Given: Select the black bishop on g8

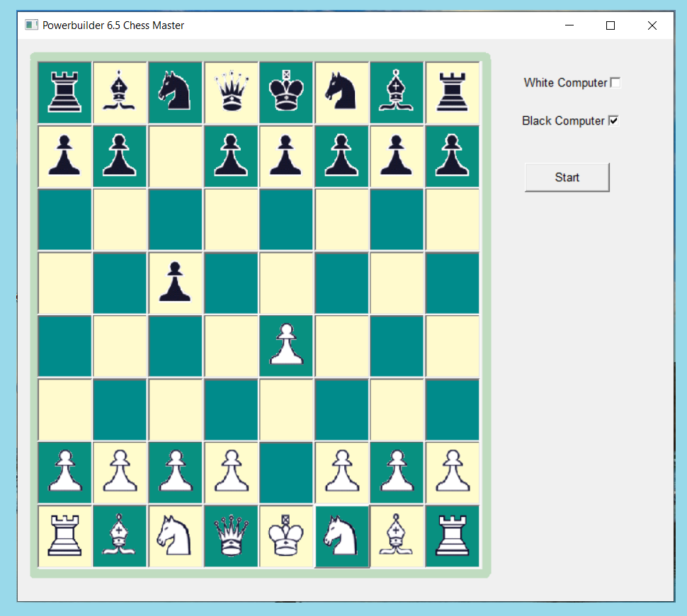Looking at the screenshot, I should click(x=397, y=93).
